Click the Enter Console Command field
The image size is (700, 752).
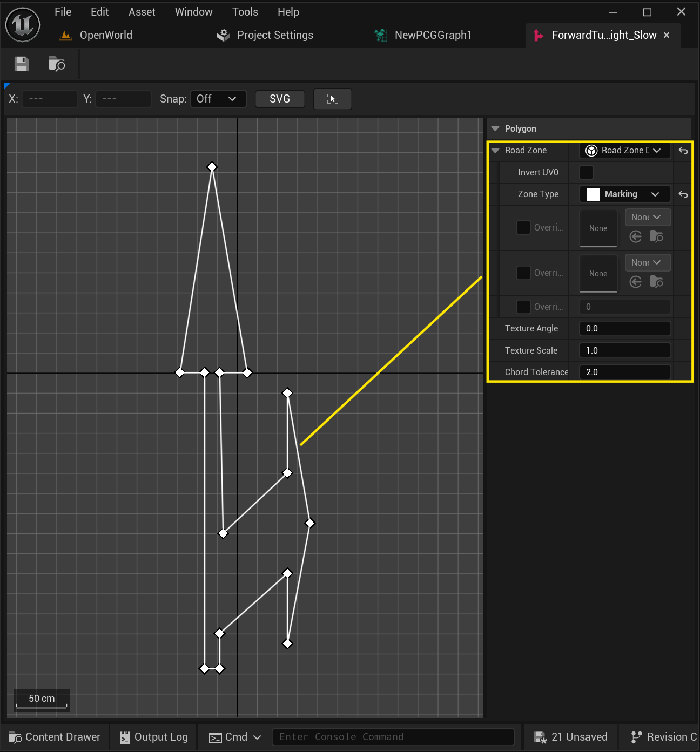[393, 737]
